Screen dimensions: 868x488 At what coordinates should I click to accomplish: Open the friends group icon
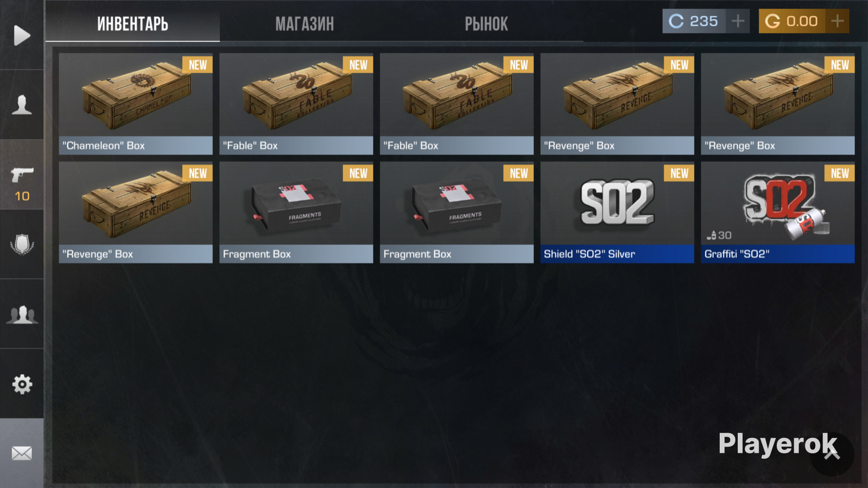coord(22,315)
